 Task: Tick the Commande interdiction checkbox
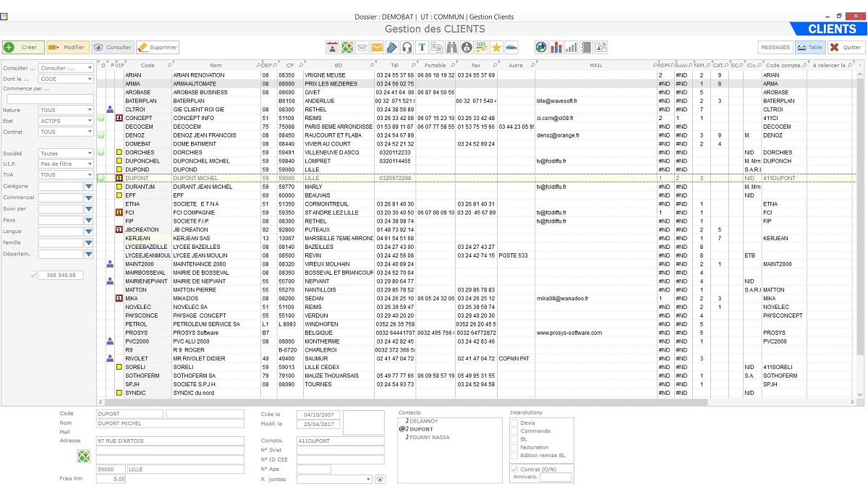click(x=514, y=431)
